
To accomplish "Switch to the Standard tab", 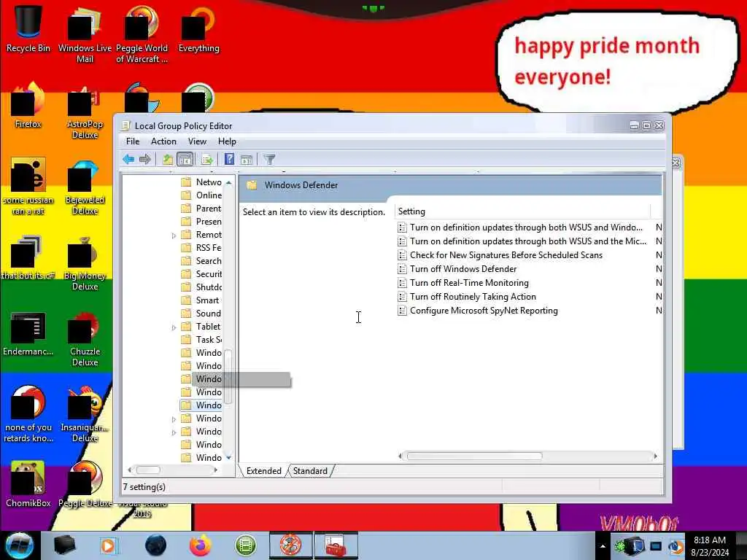I will click(310, 471).
